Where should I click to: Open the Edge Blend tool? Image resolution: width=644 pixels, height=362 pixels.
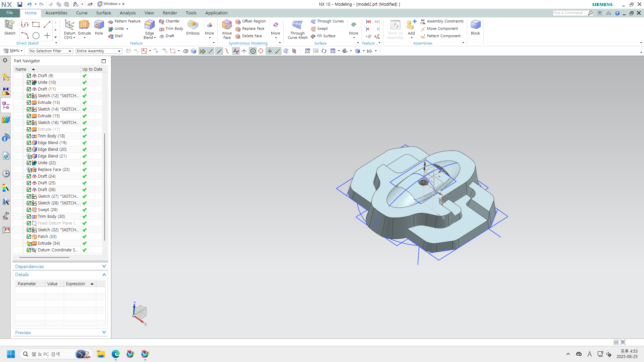(x=149, y=25)
